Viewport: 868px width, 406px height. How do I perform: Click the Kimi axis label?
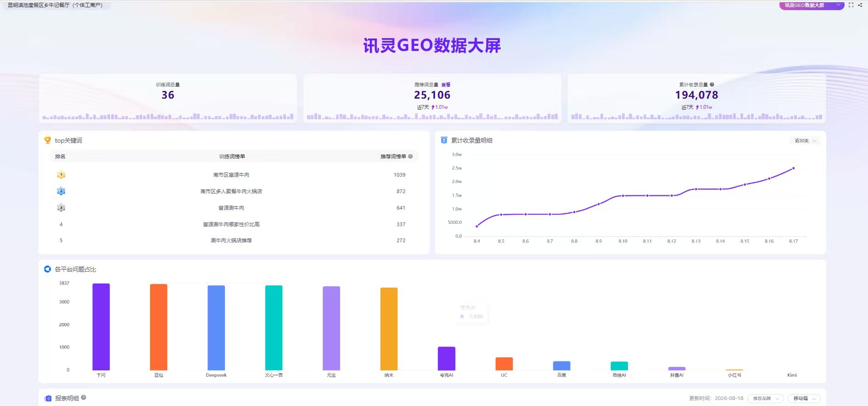tap(792, 375)
